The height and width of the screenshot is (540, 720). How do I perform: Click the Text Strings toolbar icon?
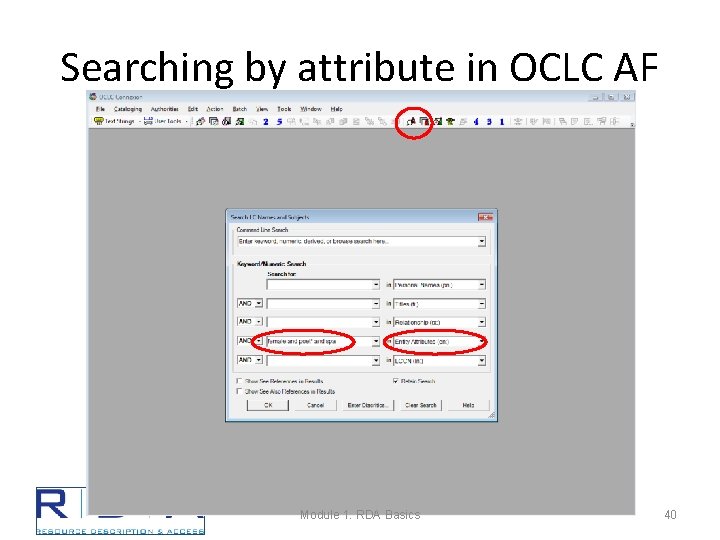point(99,121)
